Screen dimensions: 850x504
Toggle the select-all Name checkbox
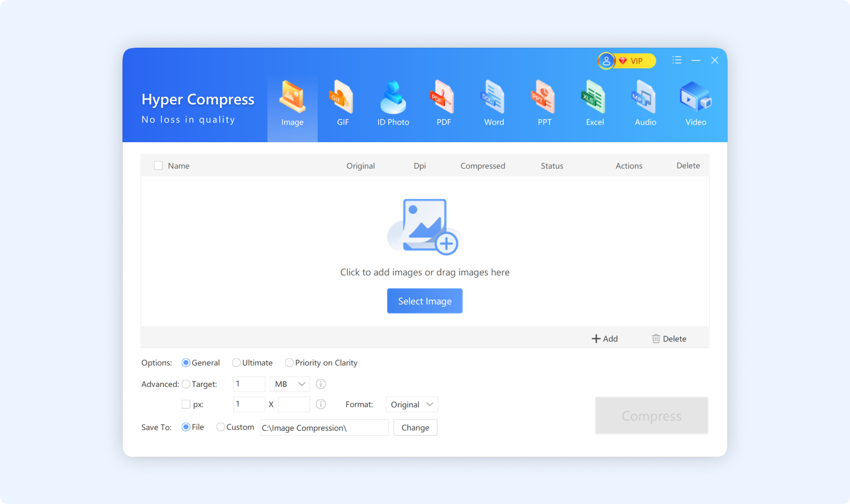[x=158, y=166]
